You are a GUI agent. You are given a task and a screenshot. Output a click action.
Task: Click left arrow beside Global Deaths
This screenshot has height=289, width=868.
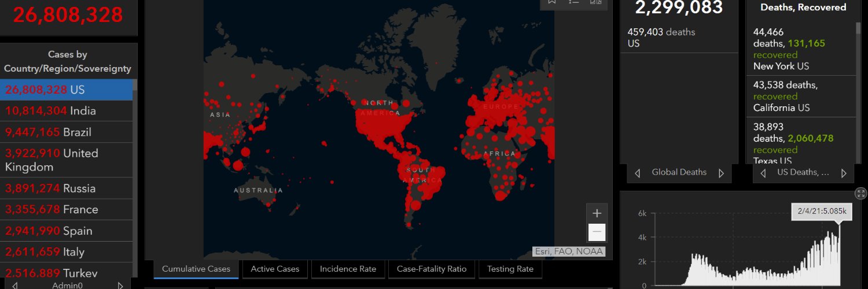coord(637,173)
